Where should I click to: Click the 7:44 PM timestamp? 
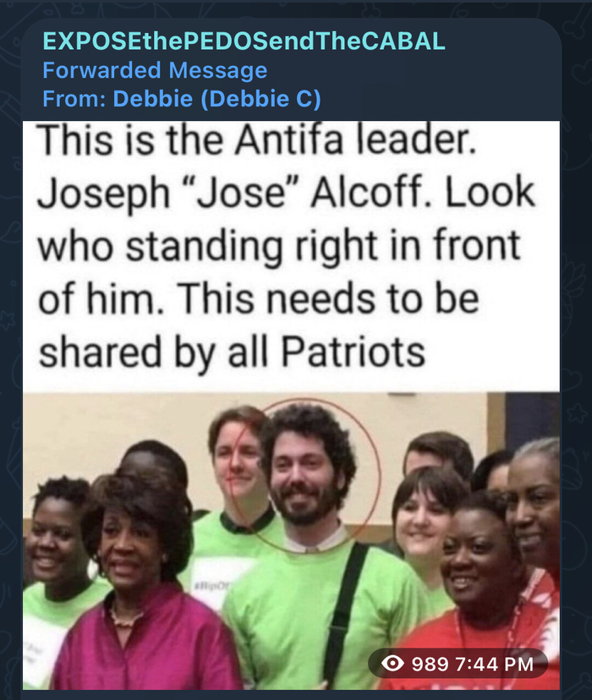click(495, 664)
